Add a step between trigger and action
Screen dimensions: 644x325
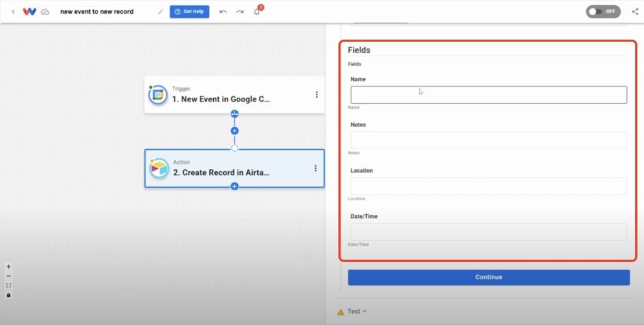click(x=235, y=131)
